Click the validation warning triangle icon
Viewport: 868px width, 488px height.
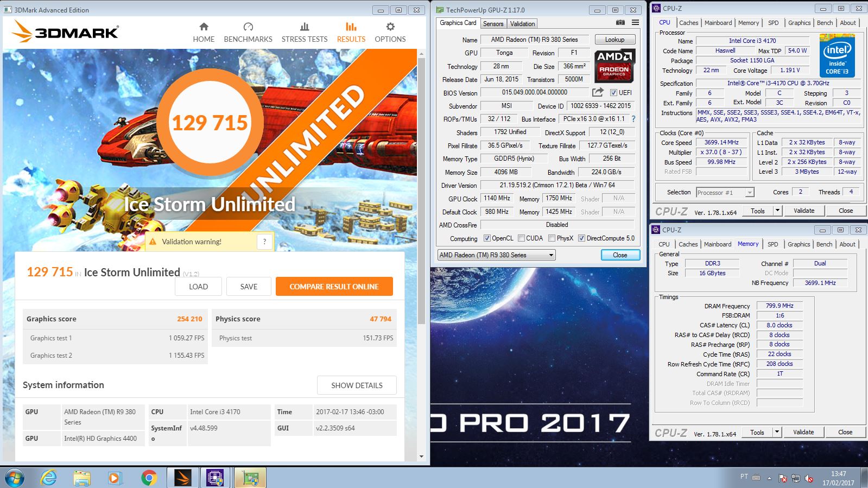point(153,242)
